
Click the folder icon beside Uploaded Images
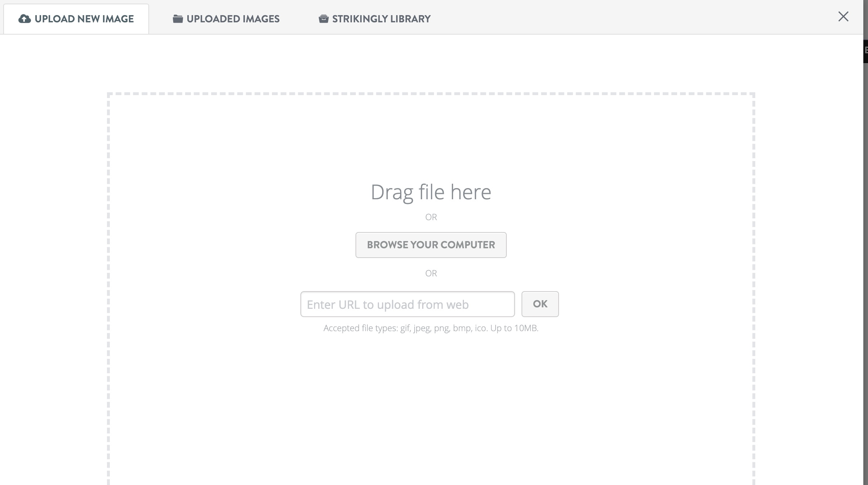[x=177, y=18]
